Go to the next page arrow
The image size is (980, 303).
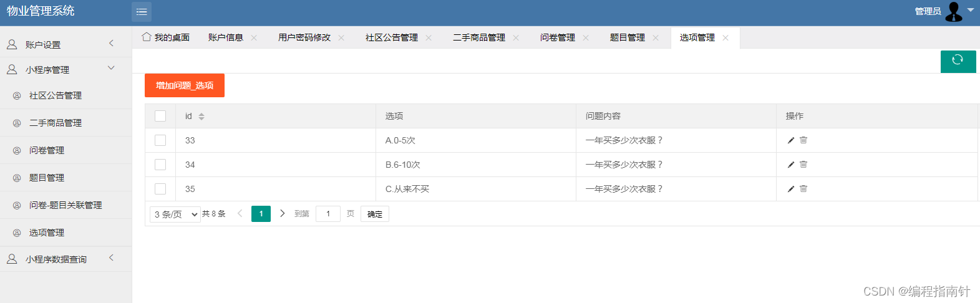(282, 214)
